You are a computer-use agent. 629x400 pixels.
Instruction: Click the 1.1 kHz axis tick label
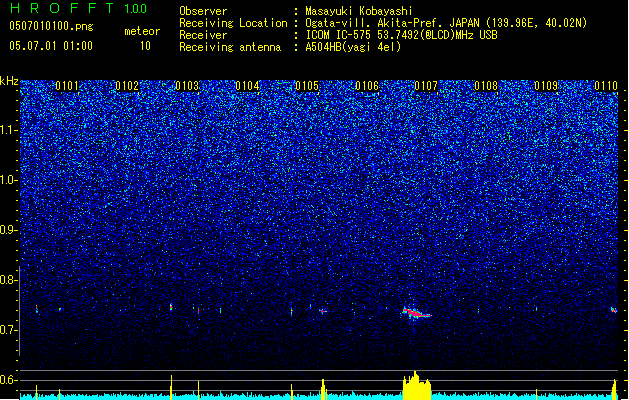click(9, 130)
